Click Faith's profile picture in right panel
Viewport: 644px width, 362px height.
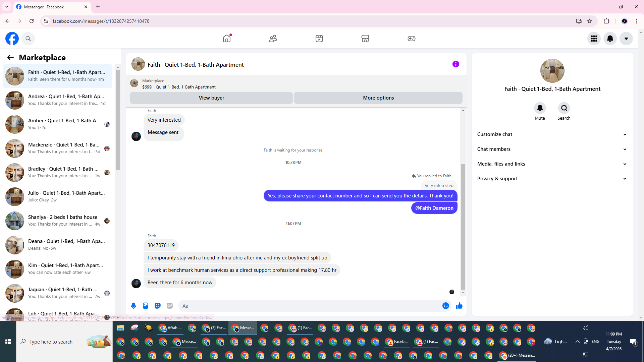tap(552, 71)
